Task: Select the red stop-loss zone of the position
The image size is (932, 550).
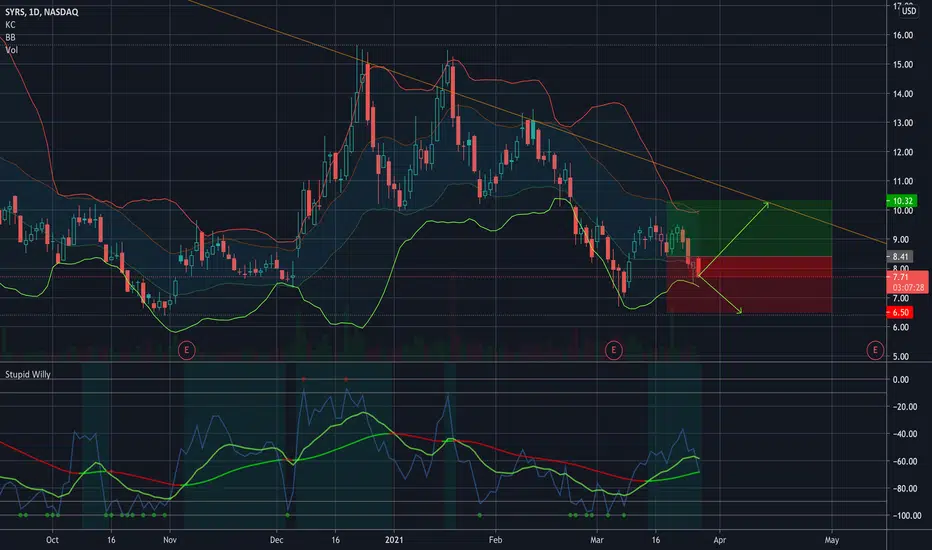Action: (749, 285)
